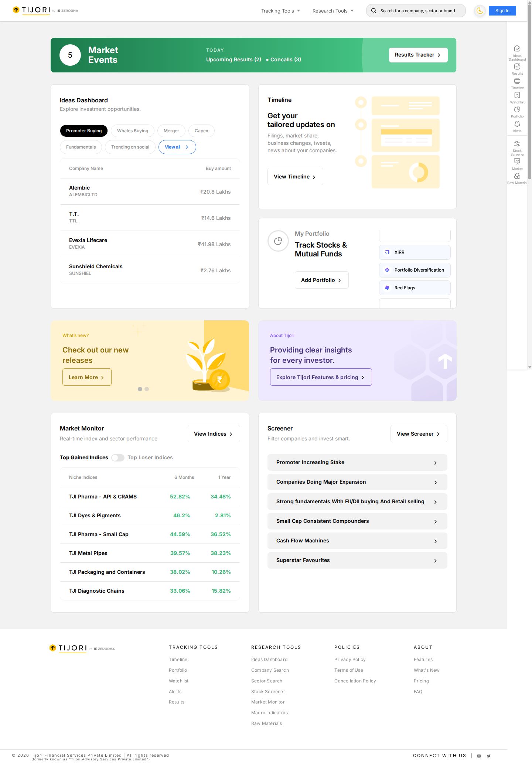Click View Timeline button
The width and height of the screenshot is (532, 763).
[295, 177]
